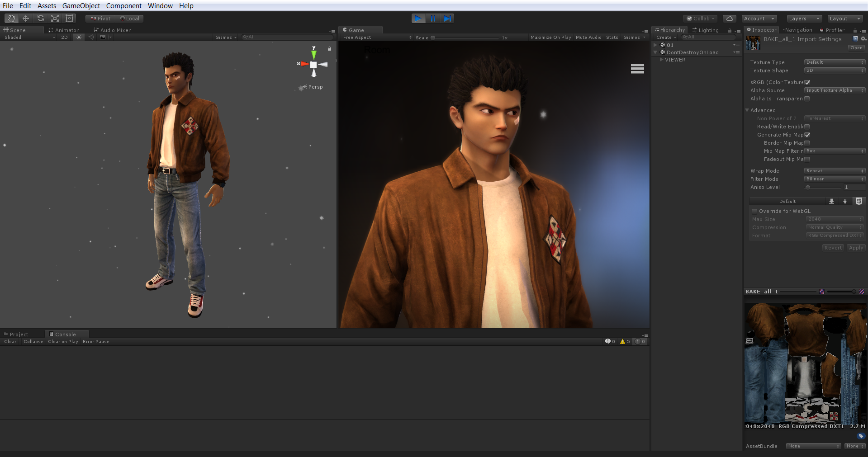Switch to the Profiler tab
The image size is (868, 457).
click(x=832, y=30)
